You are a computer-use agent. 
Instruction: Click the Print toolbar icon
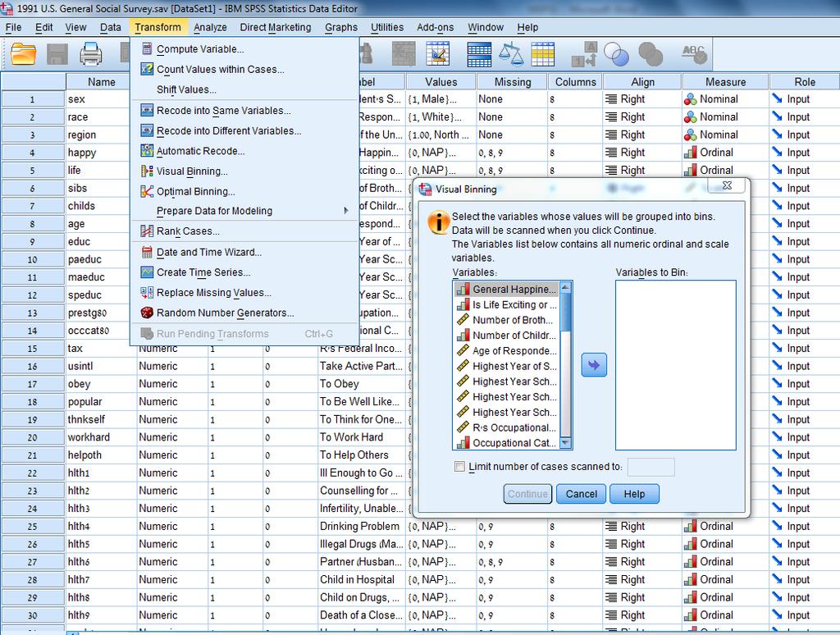pyautogui.click(x=90, y=54)
